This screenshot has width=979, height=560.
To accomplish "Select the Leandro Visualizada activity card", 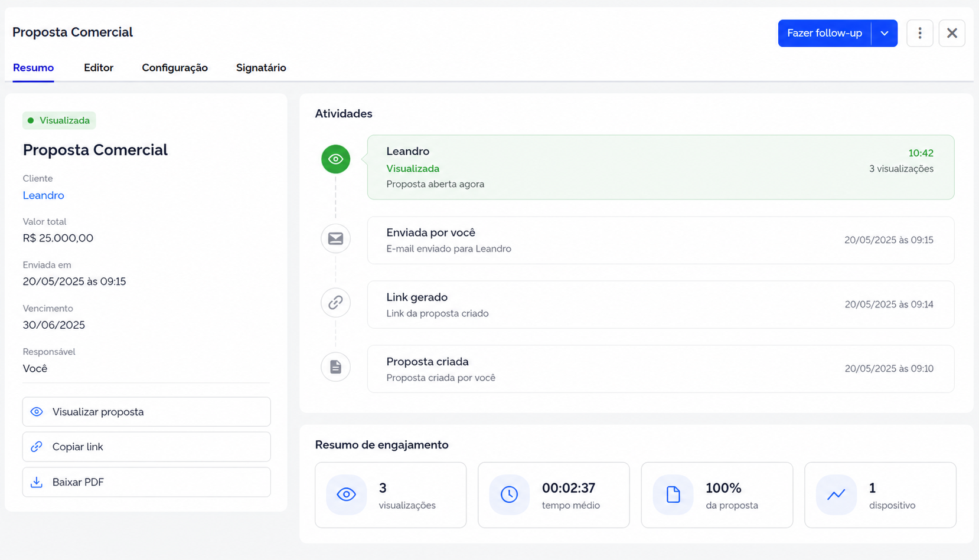I will 661,168.
